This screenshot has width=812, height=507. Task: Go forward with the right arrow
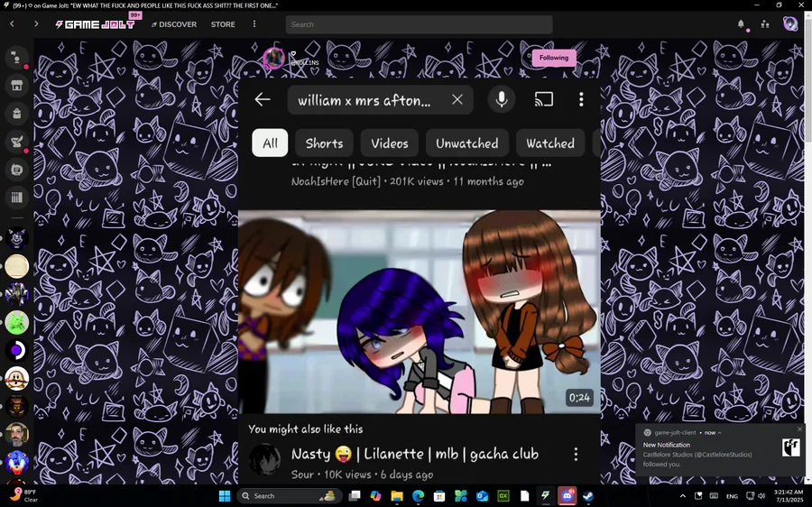point(36,23)
